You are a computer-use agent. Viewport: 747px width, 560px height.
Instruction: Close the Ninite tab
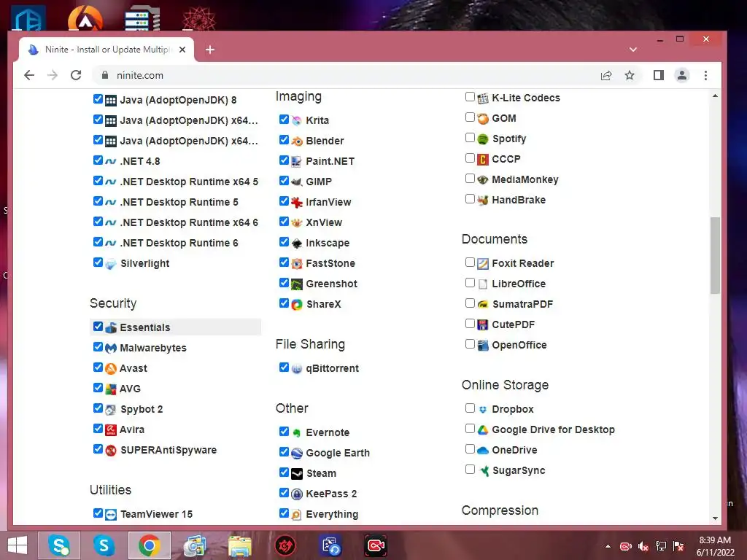182,50
